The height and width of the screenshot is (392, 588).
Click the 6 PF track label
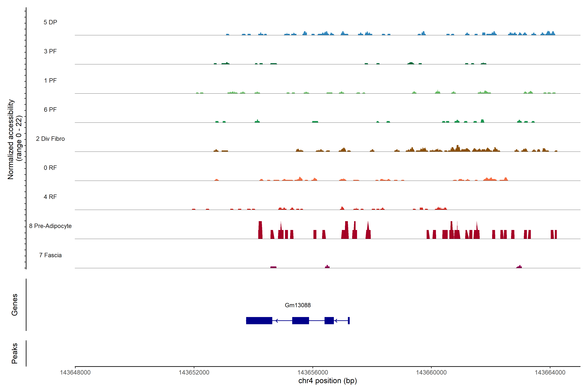click(50, 109)
